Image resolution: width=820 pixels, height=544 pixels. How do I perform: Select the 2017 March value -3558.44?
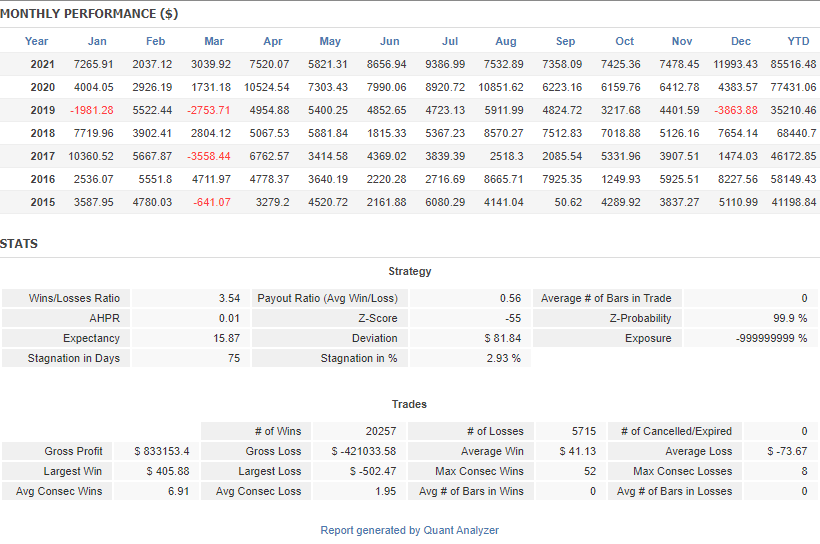[209, 156]
